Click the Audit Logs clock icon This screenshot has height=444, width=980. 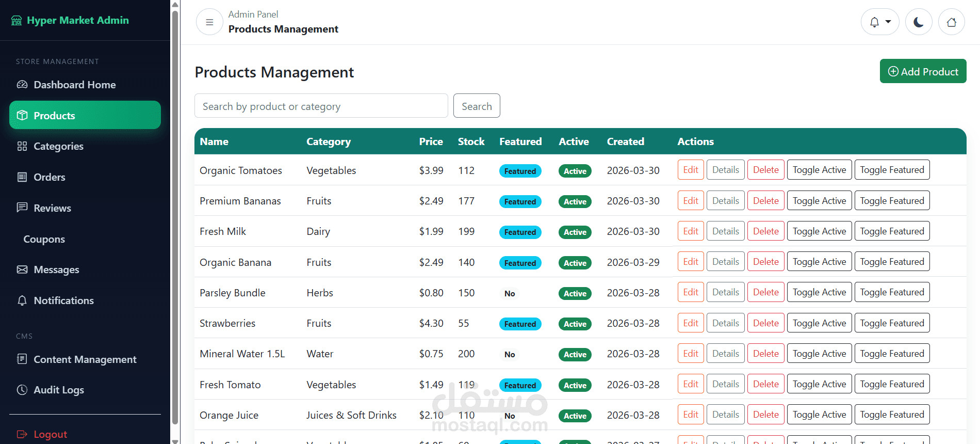(x=22, y=390)
